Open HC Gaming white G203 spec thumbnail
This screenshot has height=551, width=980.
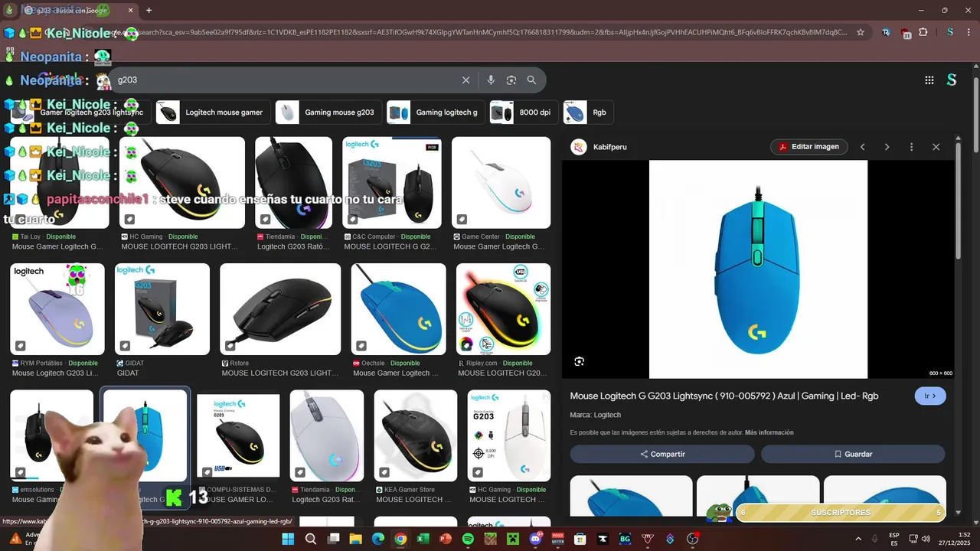[509, 435]
